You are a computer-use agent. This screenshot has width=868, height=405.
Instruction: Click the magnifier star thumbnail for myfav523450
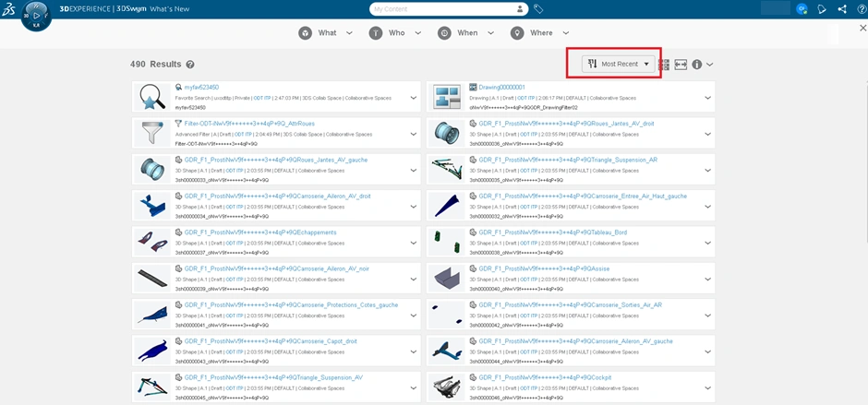click(151, 97)
